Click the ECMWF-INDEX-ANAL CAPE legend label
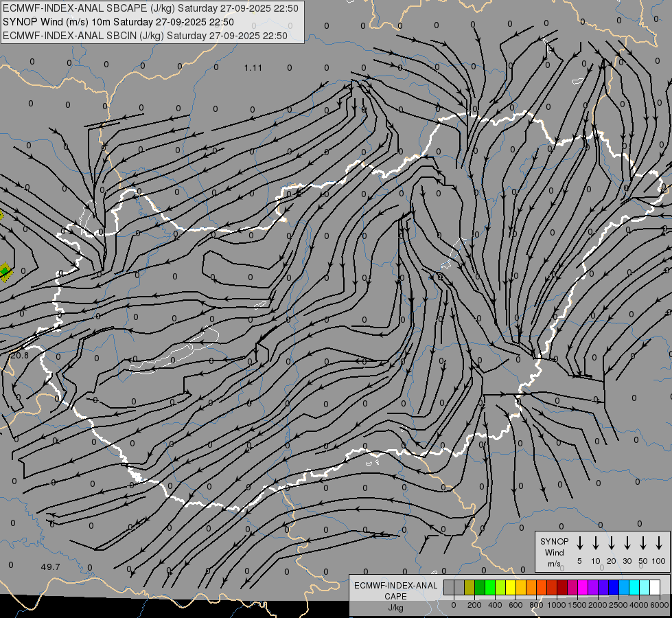The width and height of the screenshot is (672, 618). click(x=396, y=591)
